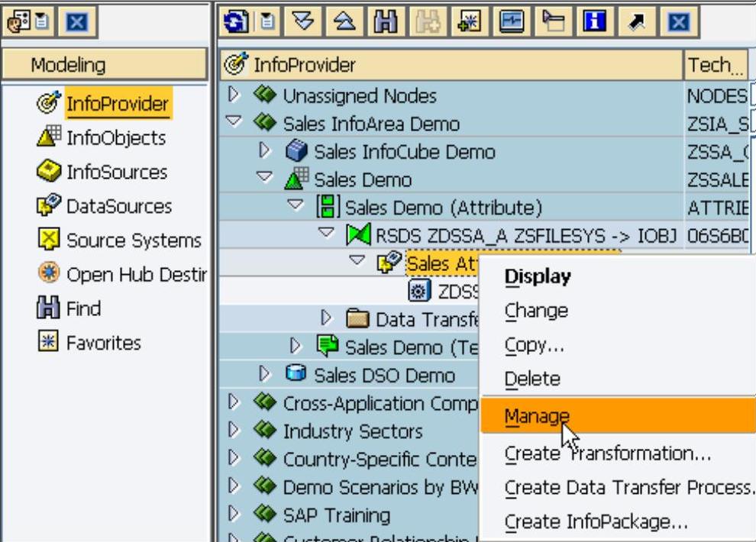The height and width of the screenshot is (542, 756).
Task: Expand the SAP Training node
Action: coord(234,514)
